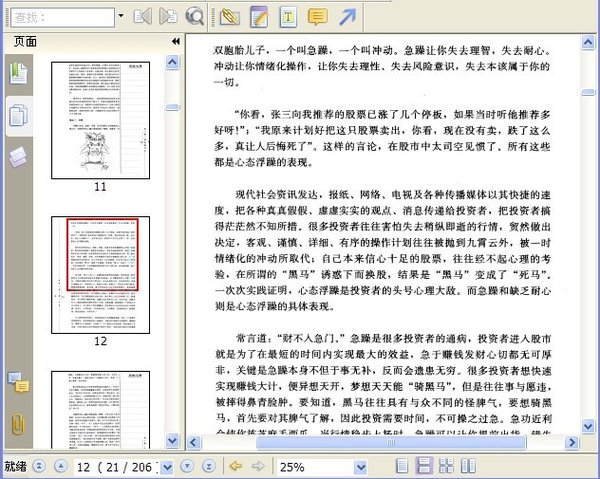
Task: Click the find text input field
Action: tap(63, 18)
